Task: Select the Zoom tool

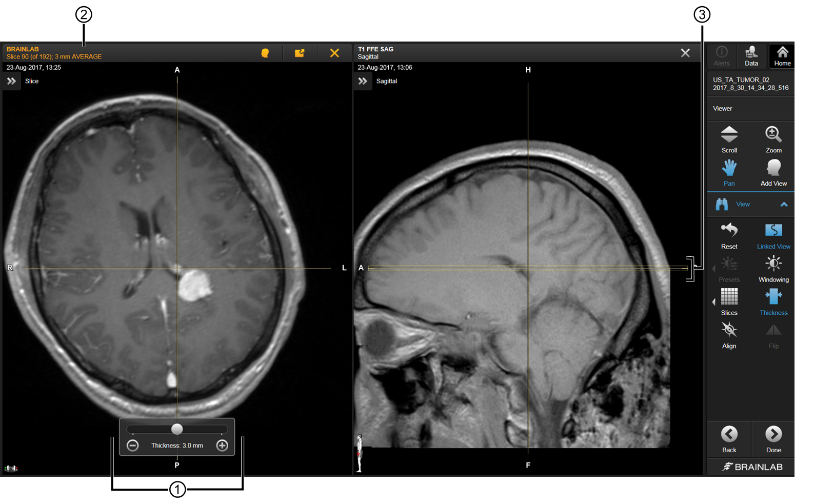Action: click(773, 139)
